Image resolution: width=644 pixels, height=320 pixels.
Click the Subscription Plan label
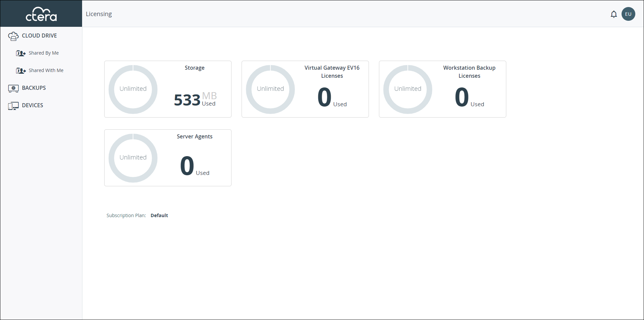[x=126, y=215]
